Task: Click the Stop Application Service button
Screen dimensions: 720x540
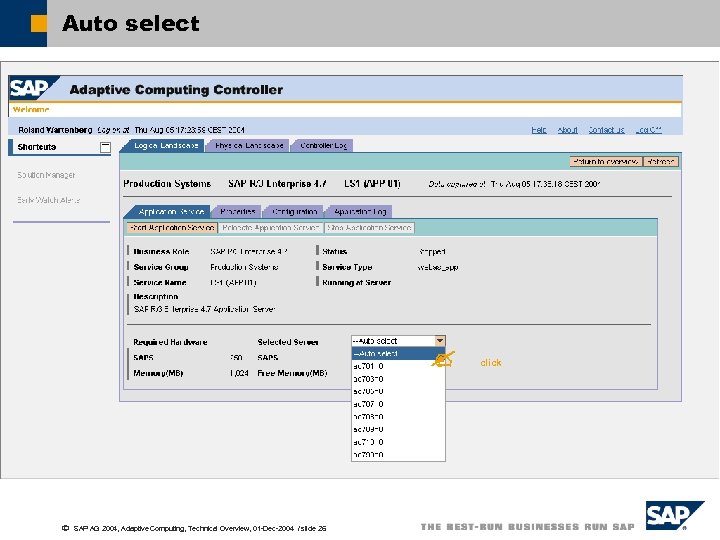Action: point(369,228)
